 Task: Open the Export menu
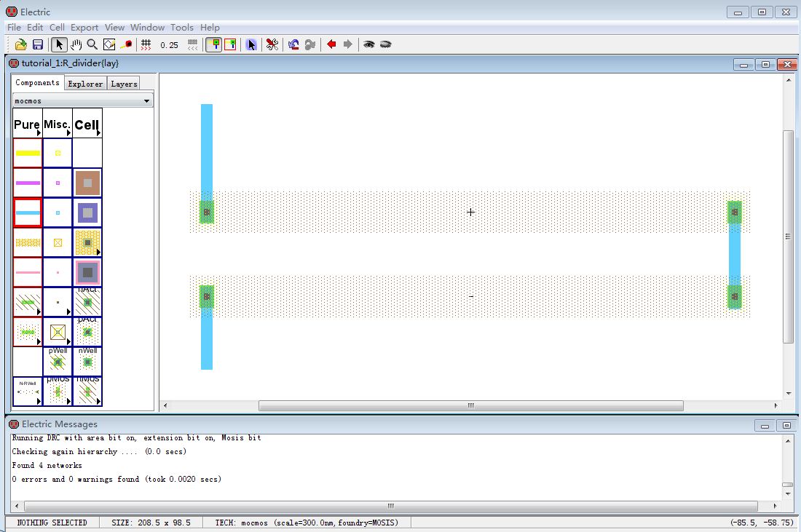[84, 28]
